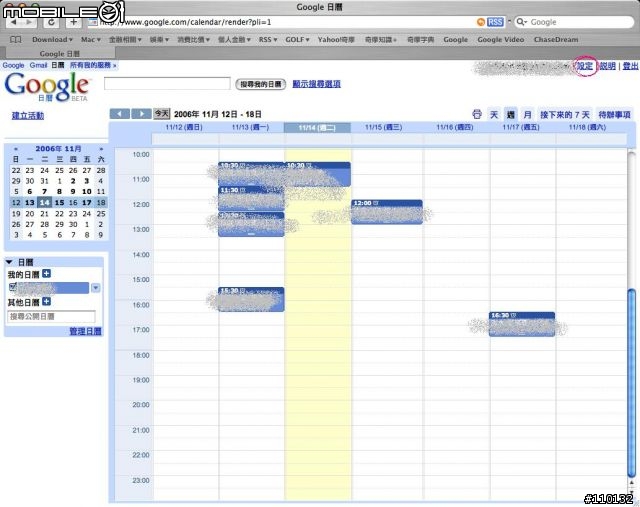The width and height of the screenshot is (640, 507).
Task: Open the Yahoo!奇摩 bookmark
Action: (336, 40)
